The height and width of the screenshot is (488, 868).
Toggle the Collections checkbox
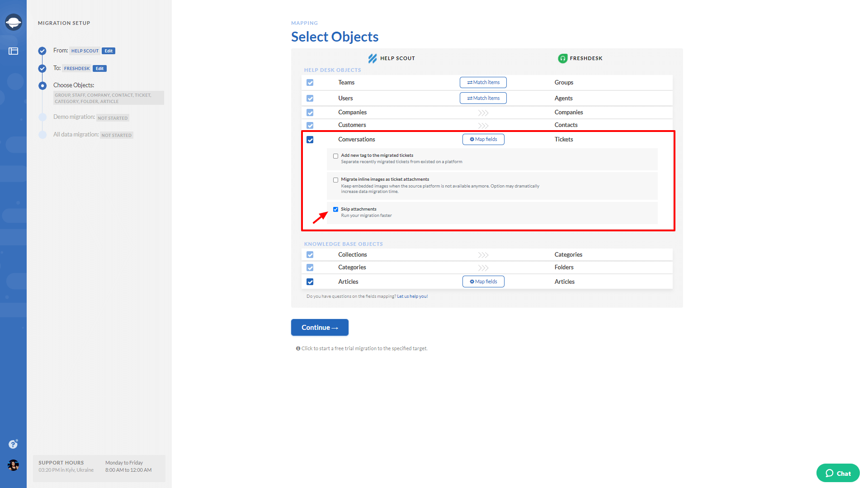click(310, 255)
